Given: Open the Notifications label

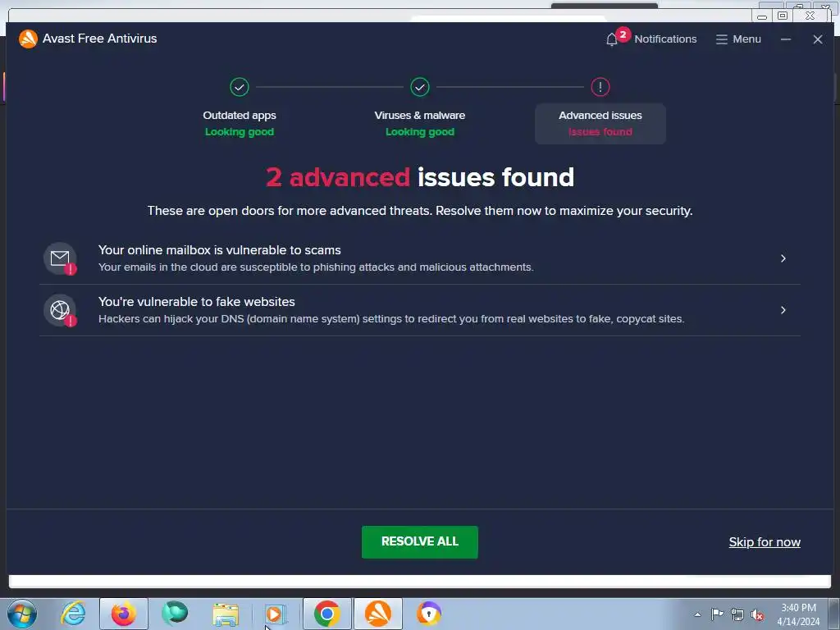Looking at the screenshot, I should coord(665,39).
